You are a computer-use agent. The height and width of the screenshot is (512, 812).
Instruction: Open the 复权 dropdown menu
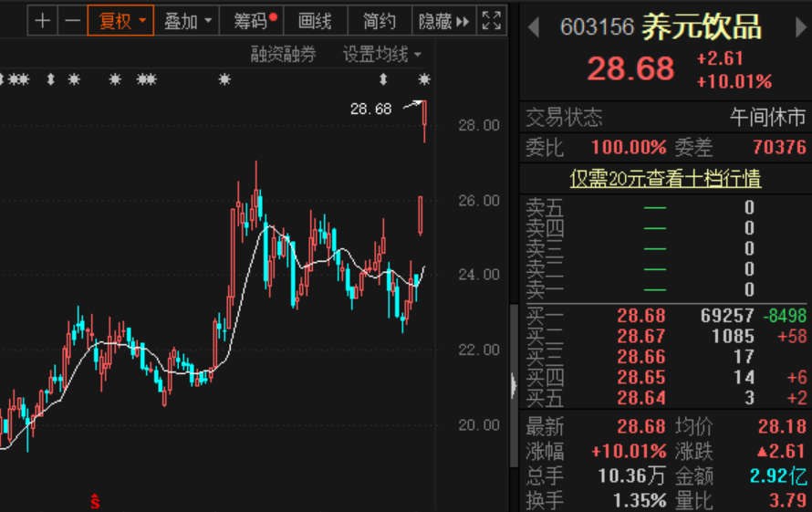120,20
